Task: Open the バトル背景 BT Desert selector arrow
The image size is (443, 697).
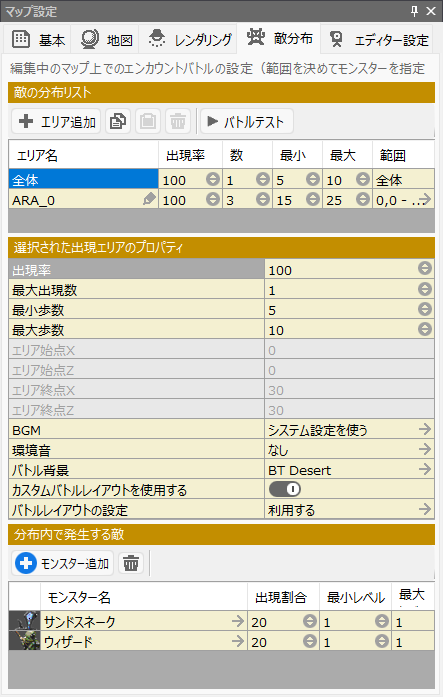Action: tap(425, 469)
